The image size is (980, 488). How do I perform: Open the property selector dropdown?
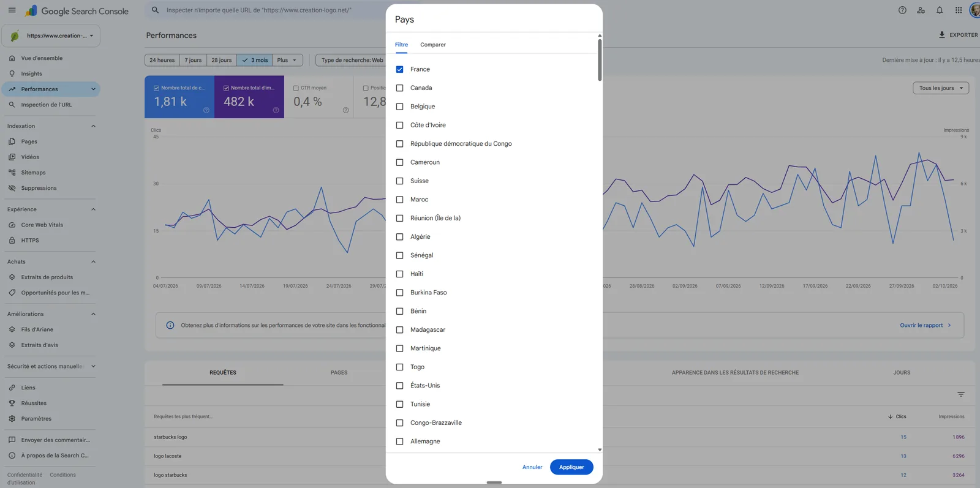pyautogui.click(x=51, y=36)
